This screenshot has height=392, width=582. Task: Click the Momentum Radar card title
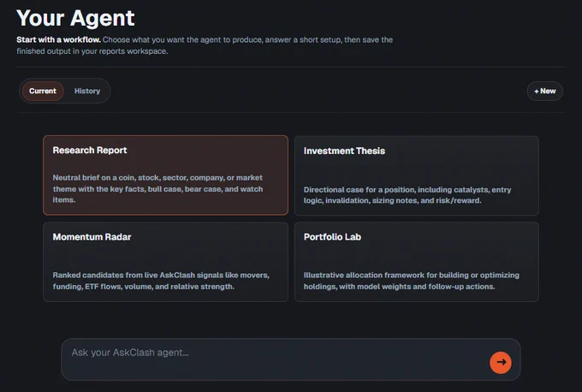point(92,237)
